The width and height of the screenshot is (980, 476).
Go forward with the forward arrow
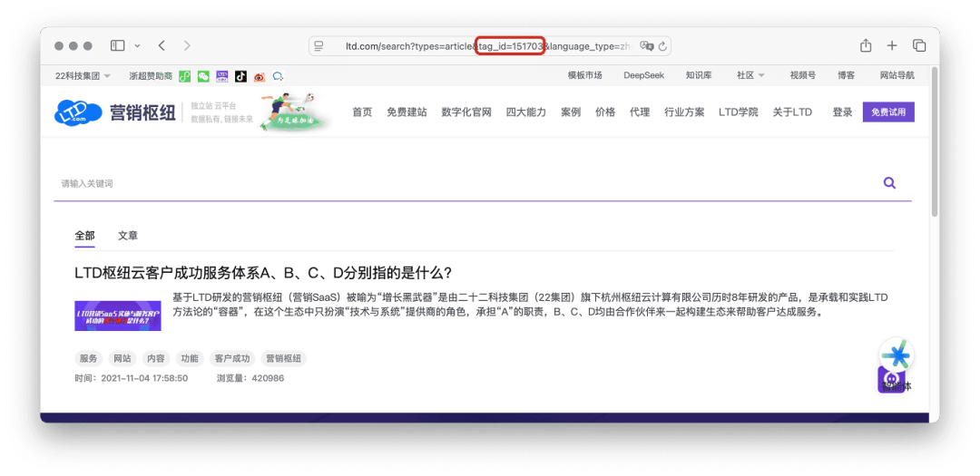187,45
